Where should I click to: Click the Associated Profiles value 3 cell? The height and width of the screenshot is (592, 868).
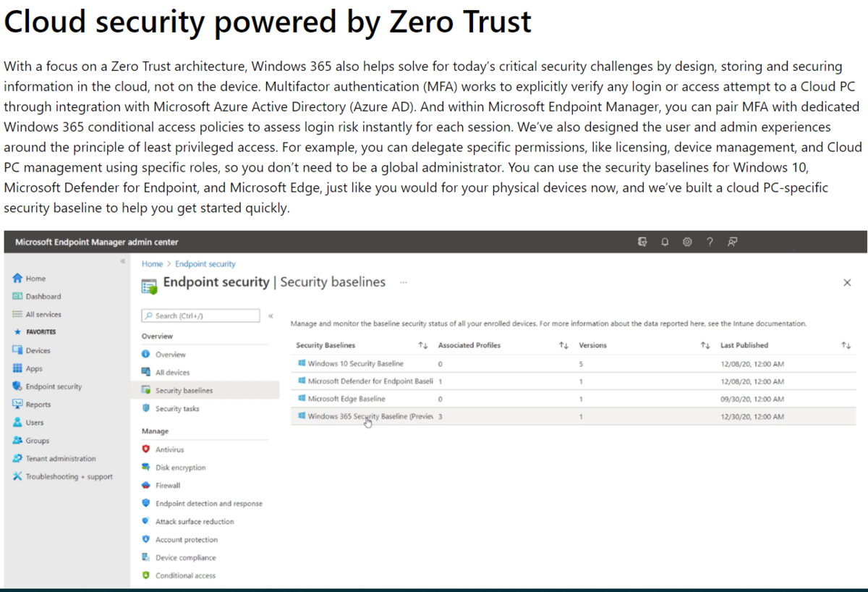click(x=441, y=417)
